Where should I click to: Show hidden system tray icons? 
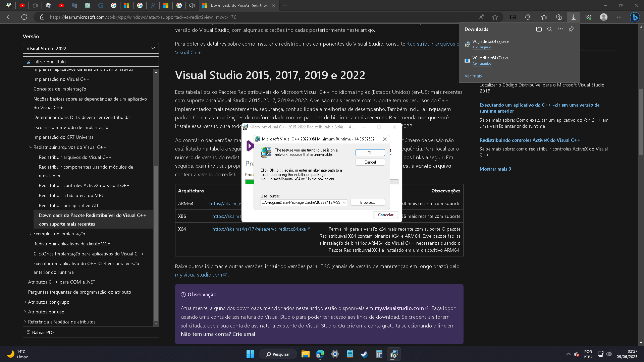click(x=568, y=354)
